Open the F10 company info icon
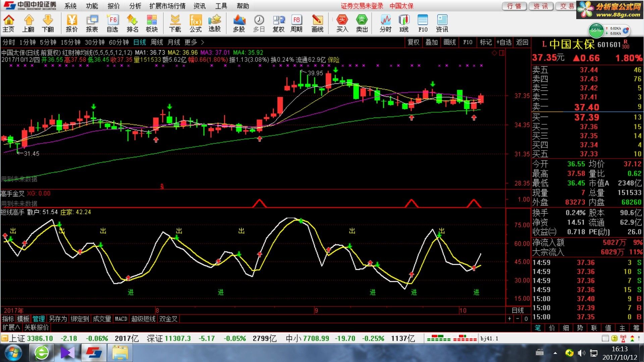 tap(423, 23)
